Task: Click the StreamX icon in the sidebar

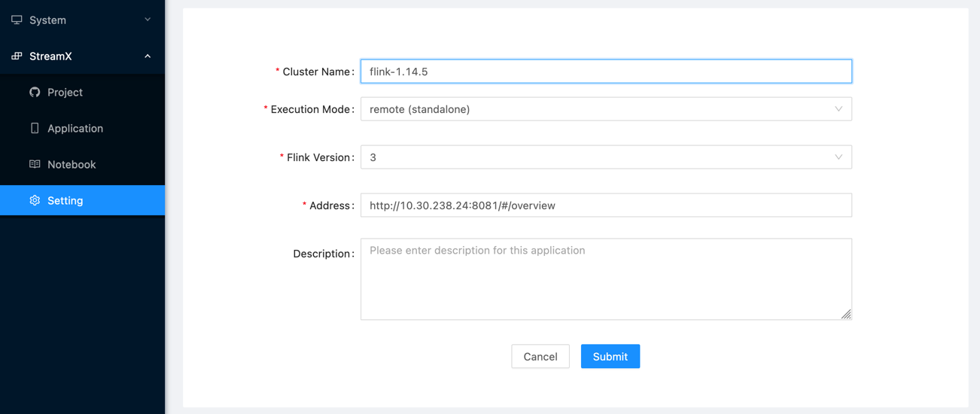Action: [17, 56]
